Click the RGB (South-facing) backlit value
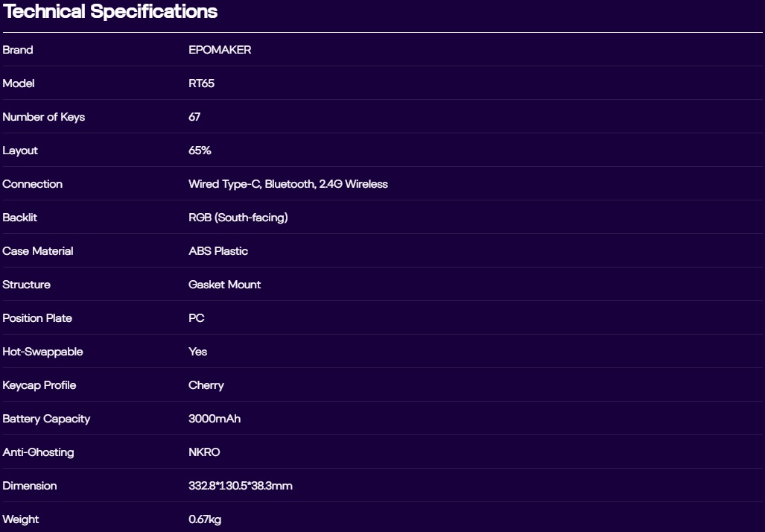This screenshot has width=765, height=532. click(x=238, y=218)
